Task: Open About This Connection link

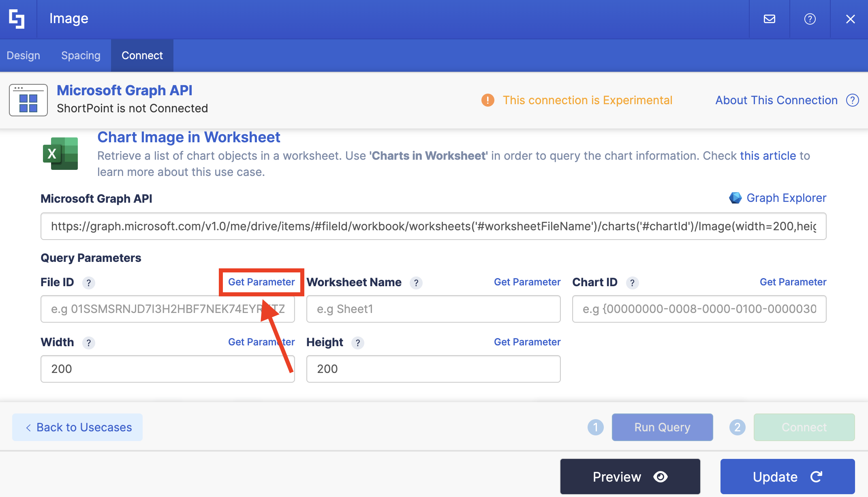Action: 776,100
